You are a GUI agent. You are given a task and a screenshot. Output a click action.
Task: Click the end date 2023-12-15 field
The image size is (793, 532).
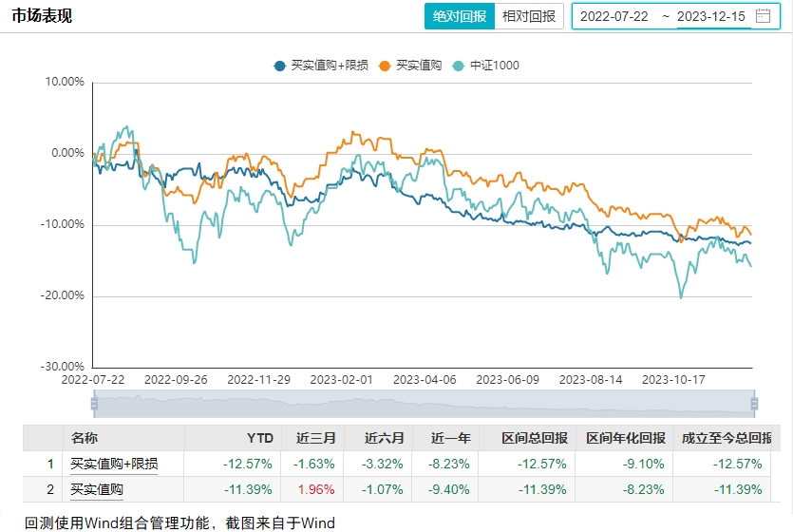711,16
